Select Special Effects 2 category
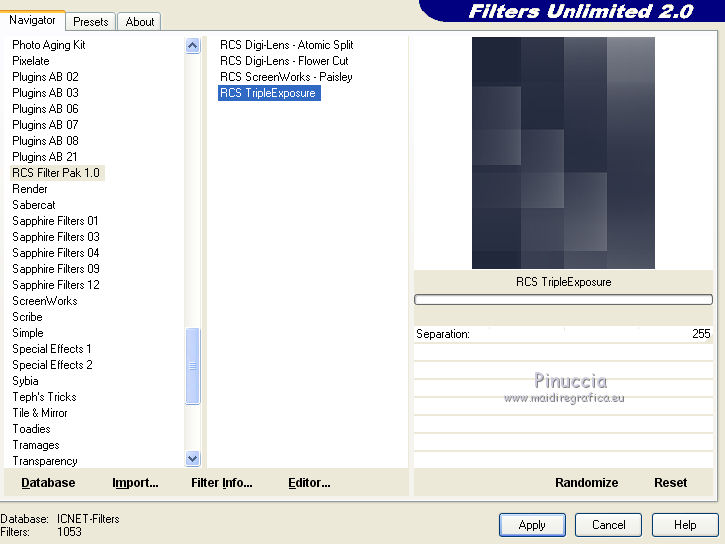 coord(52,365)
